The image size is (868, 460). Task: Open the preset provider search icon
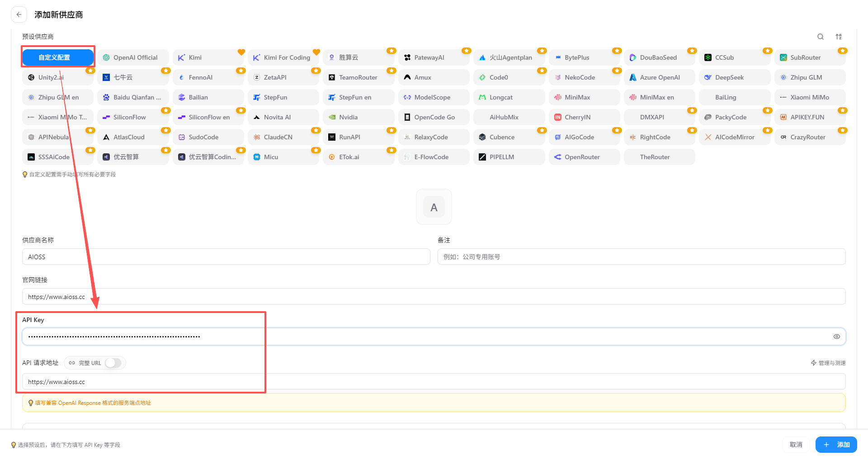[x=821, y=37]
